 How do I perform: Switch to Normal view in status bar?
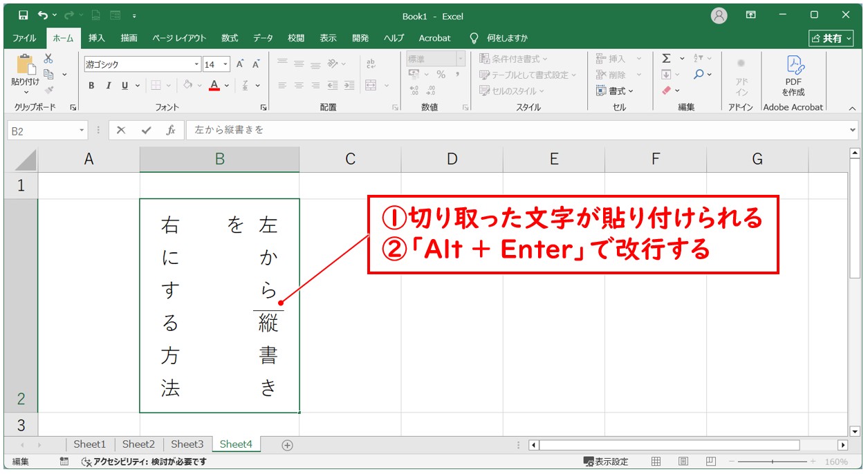(656, 462)
